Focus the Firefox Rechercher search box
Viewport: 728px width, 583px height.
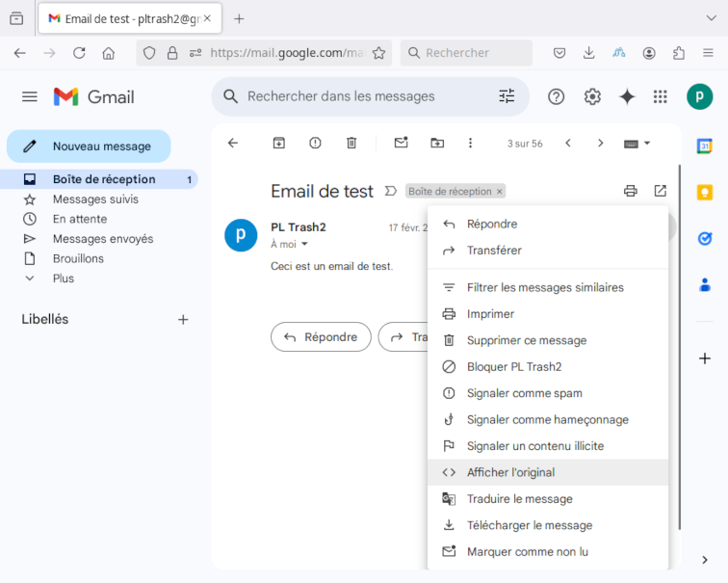tap(466, 53)
